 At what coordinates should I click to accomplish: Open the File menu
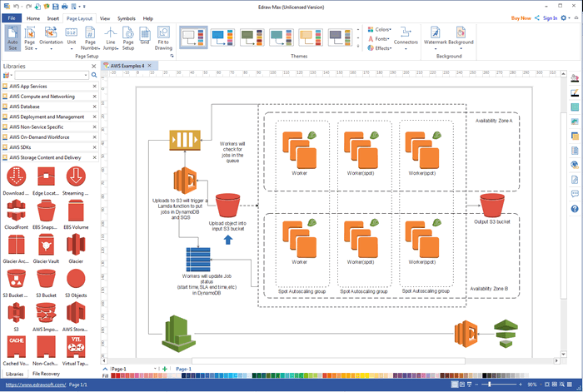[12, 18]
